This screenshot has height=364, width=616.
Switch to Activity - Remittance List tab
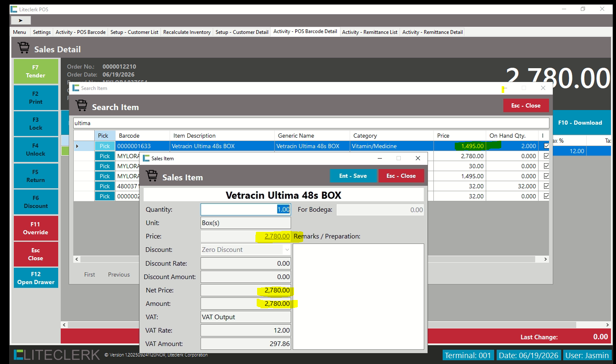pos(370,32)
